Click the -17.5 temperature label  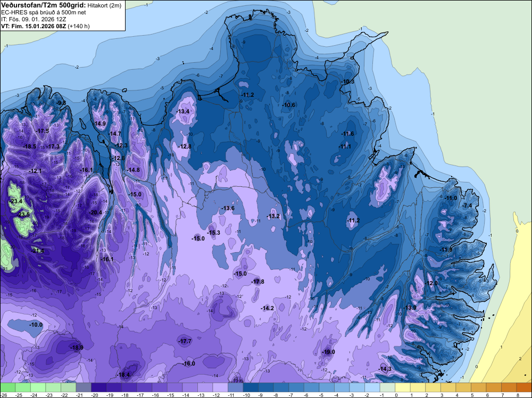click(42, 131)
